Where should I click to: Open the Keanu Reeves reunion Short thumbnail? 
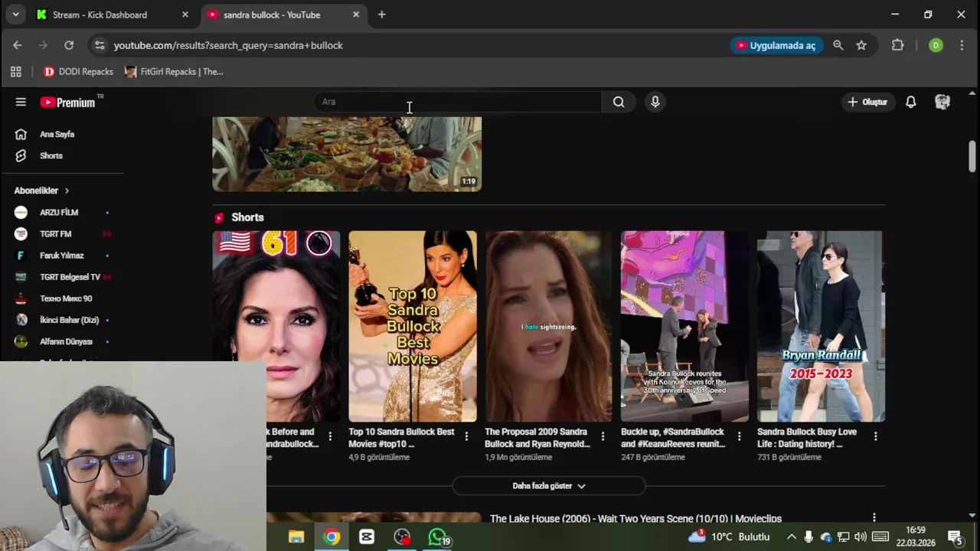tap(684, 326)
